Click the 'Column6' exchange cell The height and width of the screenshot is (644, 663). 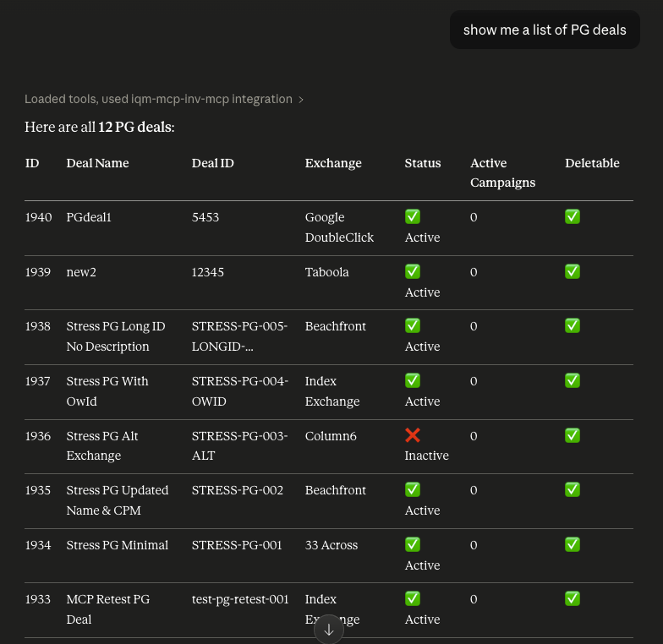[331, 436]
